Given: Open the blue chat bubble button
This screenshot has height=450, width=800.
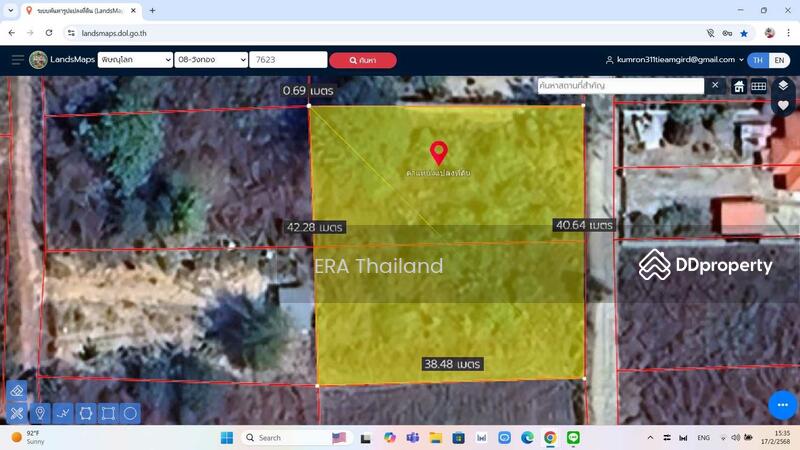Looking at the screenshot, I should pyautogui.click(x=783, y=405).
